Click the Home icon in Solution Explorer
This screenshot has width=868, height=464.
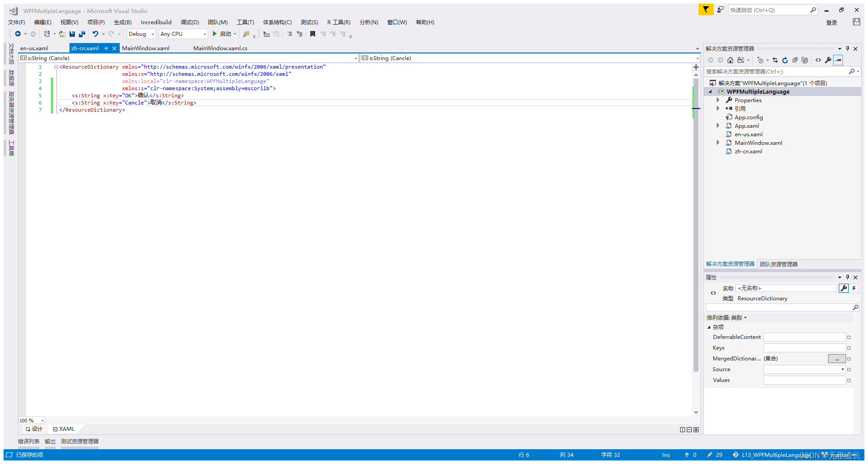[730, 60]
